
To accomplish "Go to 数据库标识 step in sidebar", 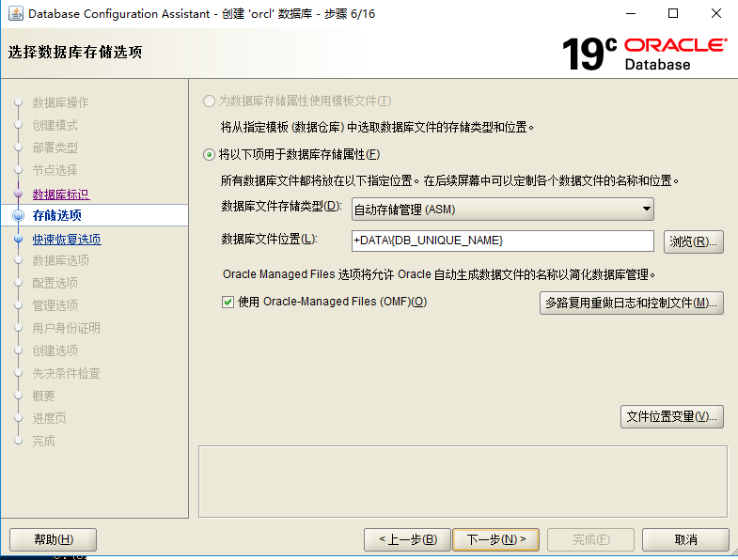I will coord(60,194).
